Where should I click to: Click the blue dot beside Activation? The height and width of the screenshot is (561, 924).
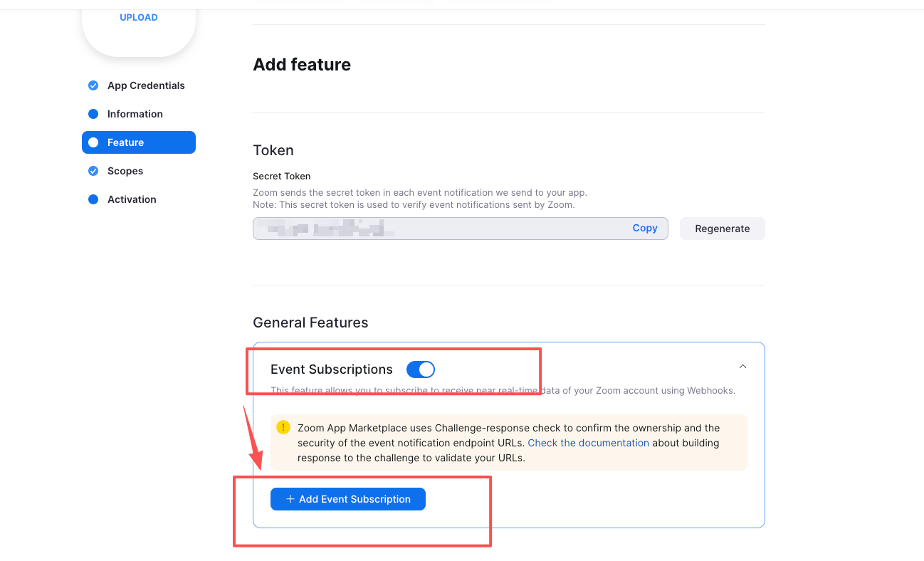pos(93,199)
